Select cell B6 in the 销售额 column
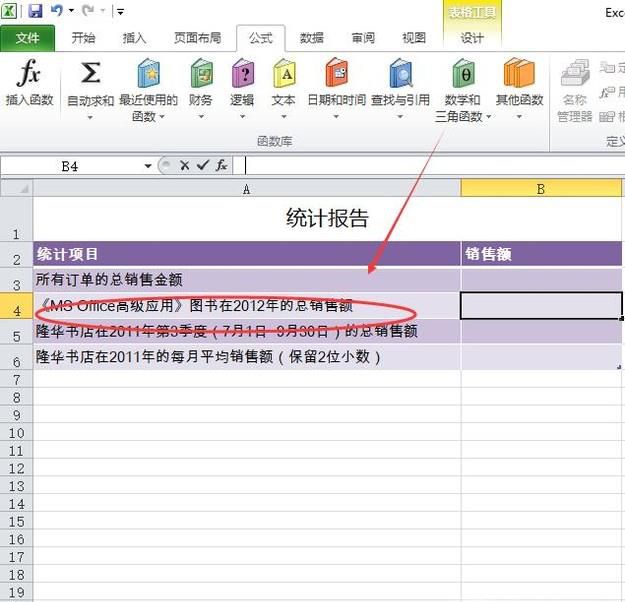Screen dimensions: 625x602 (541, 357)
